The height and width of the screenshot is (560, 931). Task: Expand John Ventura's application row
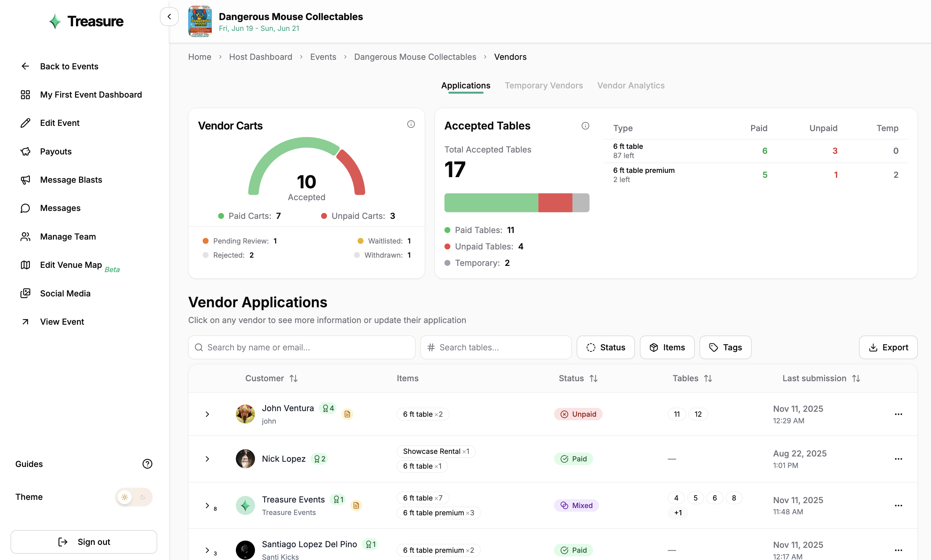pyautogui.click(x=207, y=414)
